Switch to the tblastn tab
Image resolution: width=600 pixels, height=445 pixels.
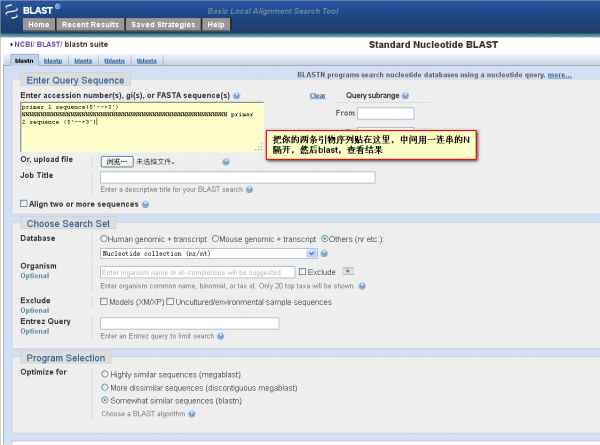[x=114, y=61]
